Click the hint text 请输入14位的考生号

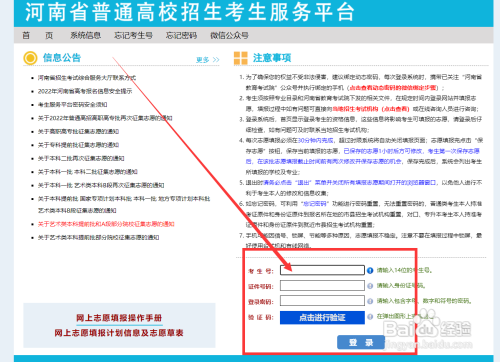pos(405,270)
